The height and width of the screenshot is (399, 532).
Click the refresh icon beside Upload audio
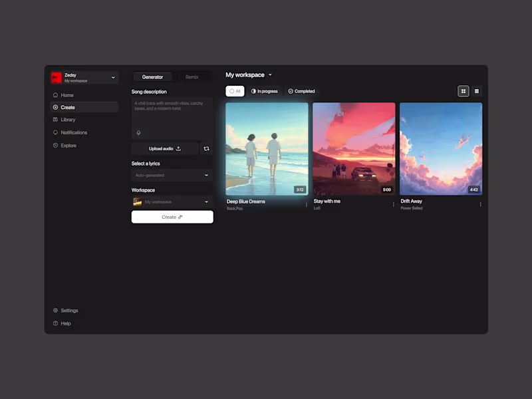click(x=206, y=148)
